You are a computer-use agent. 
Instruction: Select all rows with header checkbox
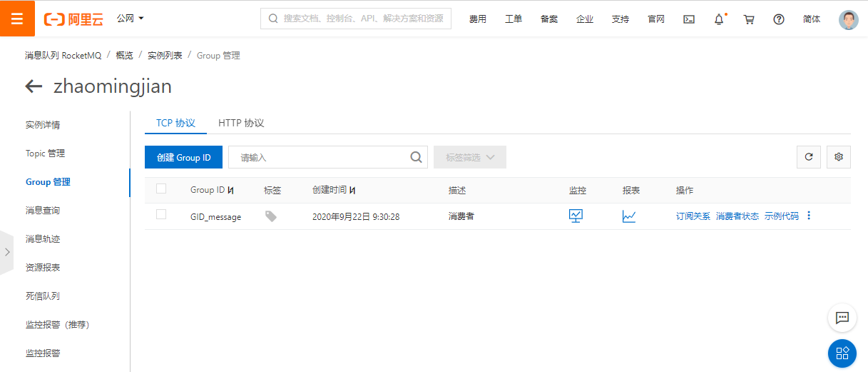coord(161,188)
